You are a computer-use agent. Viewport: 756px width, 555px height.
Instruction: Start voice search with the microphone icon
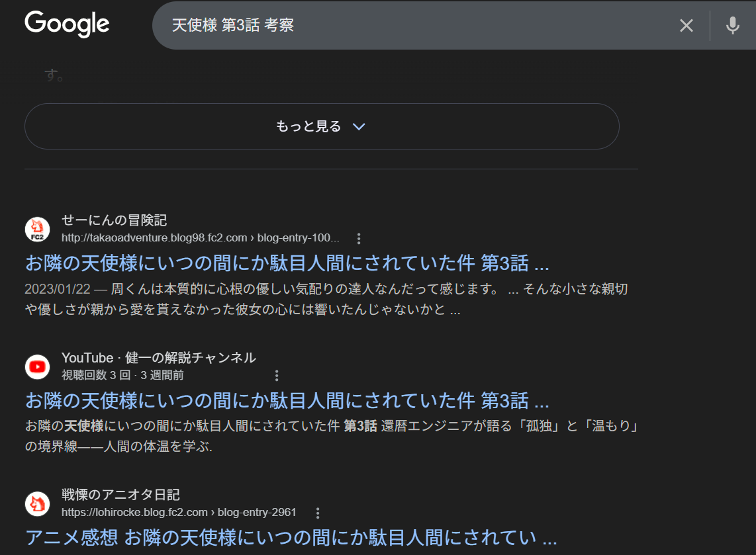[732, 26]
